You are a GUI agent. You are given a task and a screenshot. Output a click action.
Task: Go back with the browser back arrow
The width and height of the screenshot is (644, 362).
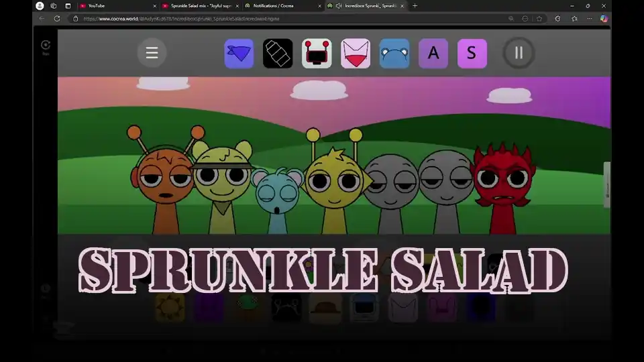(x=42, y=19)
